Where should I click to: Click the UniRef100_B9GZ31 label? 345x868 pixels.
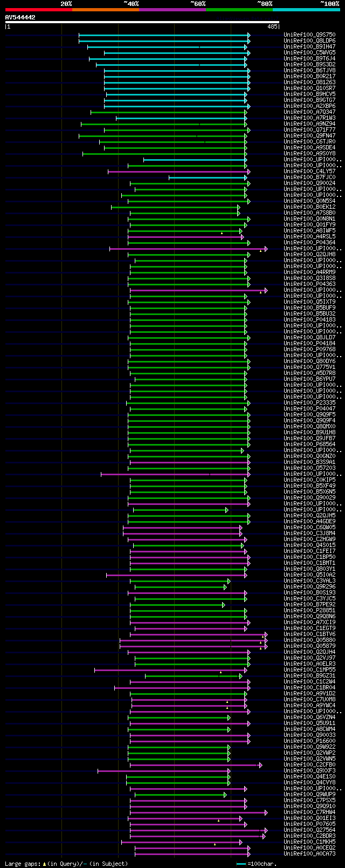click(309, 676)
